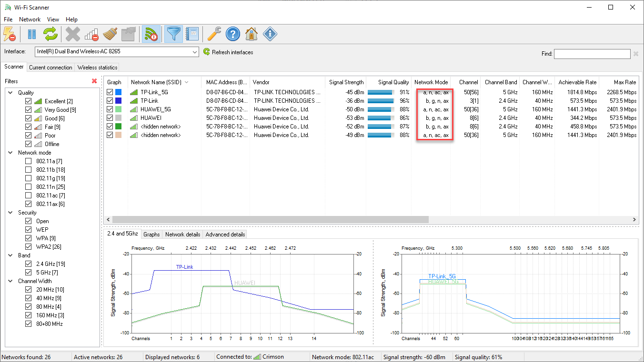Open the Interface selection dropdown
This screenshot has width=644, height=362.
point(195,51)
